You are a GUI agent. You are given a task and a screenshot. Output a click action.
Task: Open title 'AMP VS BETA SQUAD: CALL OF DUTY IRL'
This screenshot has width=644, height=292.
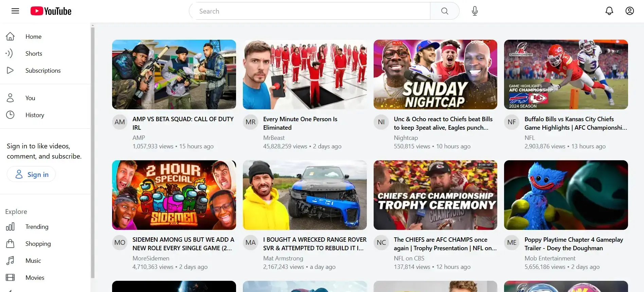click(x=183, y=123)
